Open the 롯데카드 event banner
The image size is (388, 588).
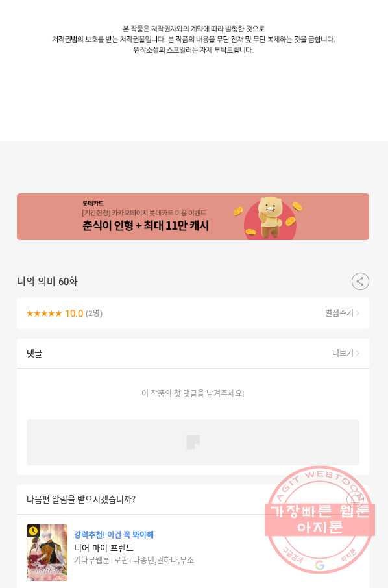[x=193, y=217]
